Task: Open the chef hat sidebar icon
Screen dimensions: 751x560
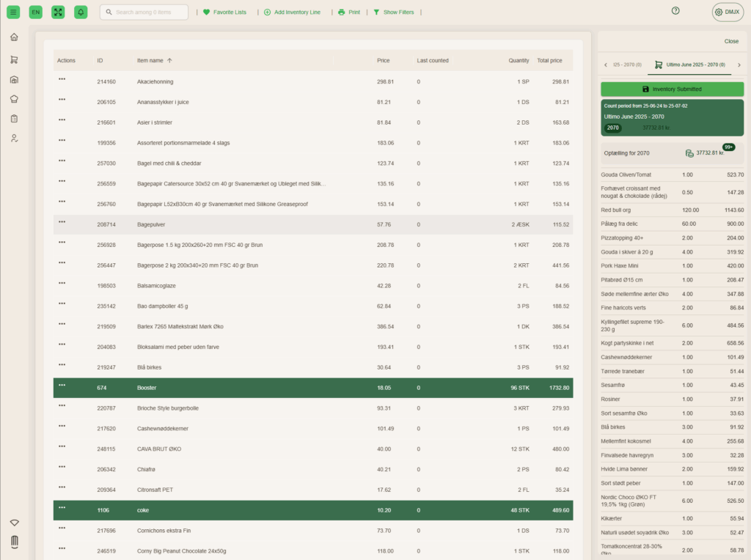Action: 14,99
